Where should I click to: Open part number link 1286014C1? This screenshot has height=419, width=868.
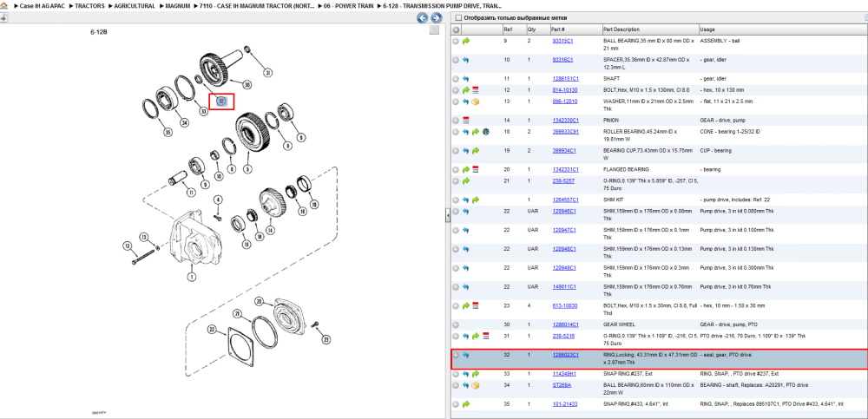[x=565, y=325]
